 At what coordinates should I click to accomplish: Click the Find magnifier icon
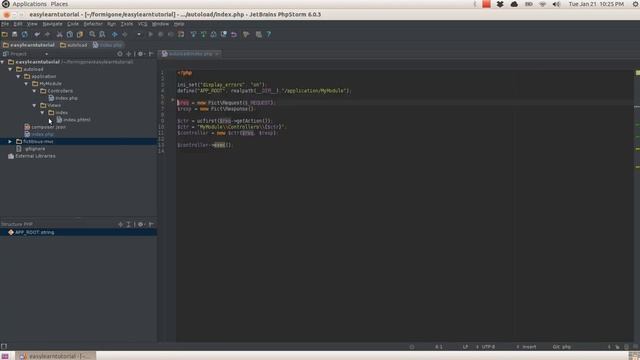point(92,34)
